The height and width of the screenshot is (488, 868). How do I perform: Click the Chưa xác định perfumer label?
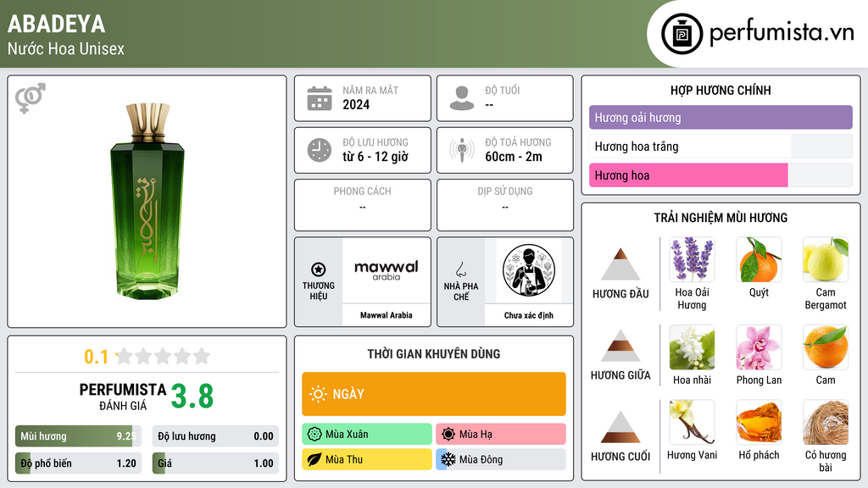tap(529, 315)
